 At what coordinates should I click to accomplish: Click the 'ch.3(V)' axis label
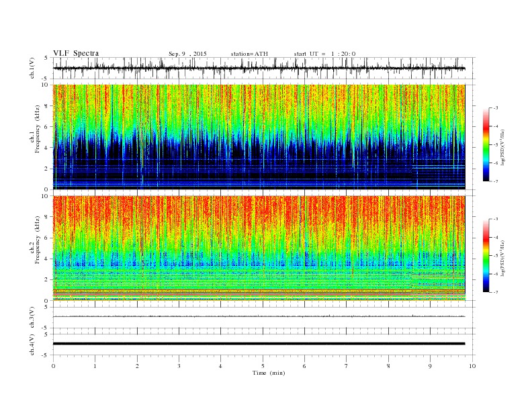(x=32, y=318)
